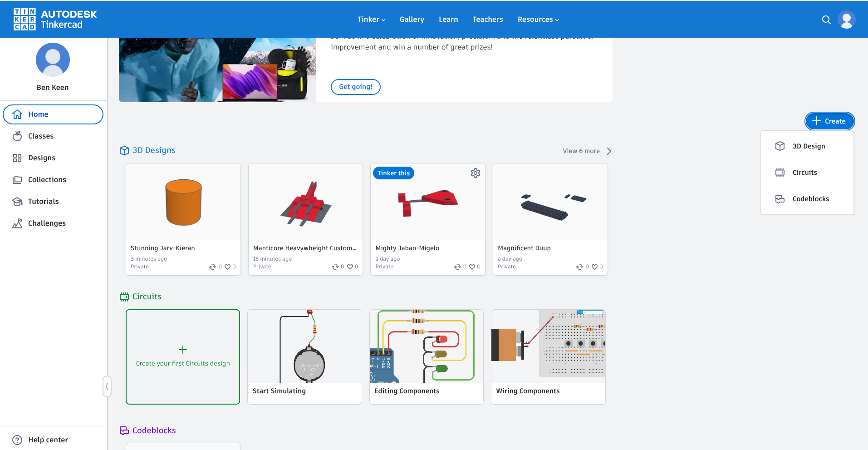
Task: Click the Ben Keen username text
Action: [x=53, y=88]
